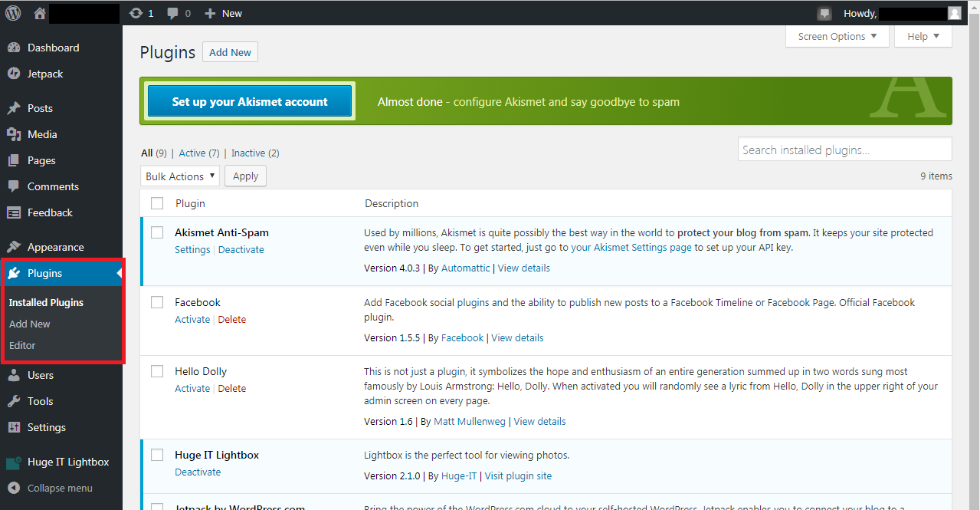Open the Bulk Actions dropdown

(x=180, y=176)
